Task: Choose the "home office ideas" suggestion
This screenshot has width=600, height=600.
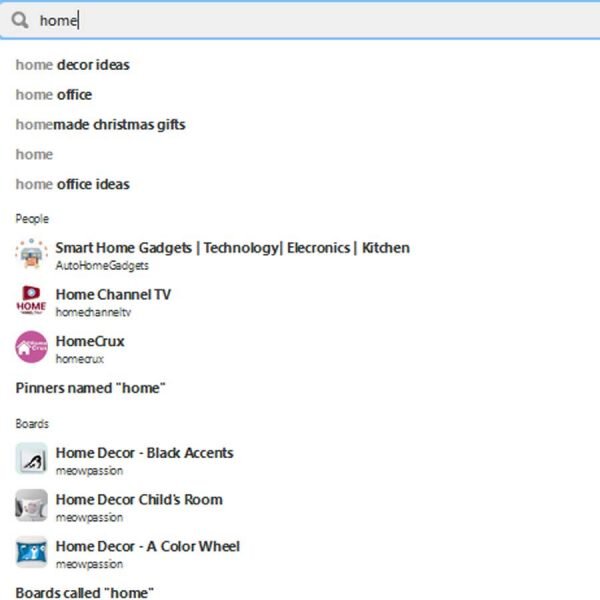Action: (73, 184)
